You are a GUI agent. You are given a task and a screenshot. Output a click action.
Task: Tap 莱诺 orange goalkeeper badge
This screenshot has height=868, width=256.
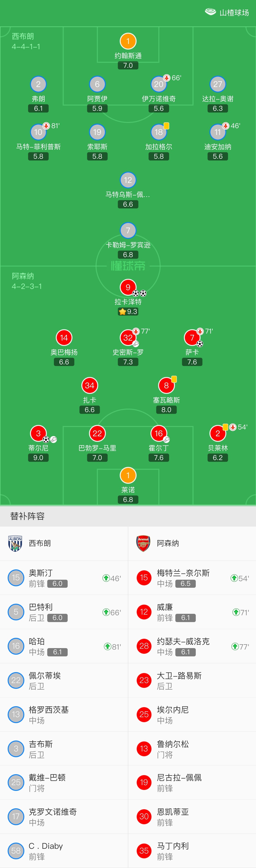(128, 475)
